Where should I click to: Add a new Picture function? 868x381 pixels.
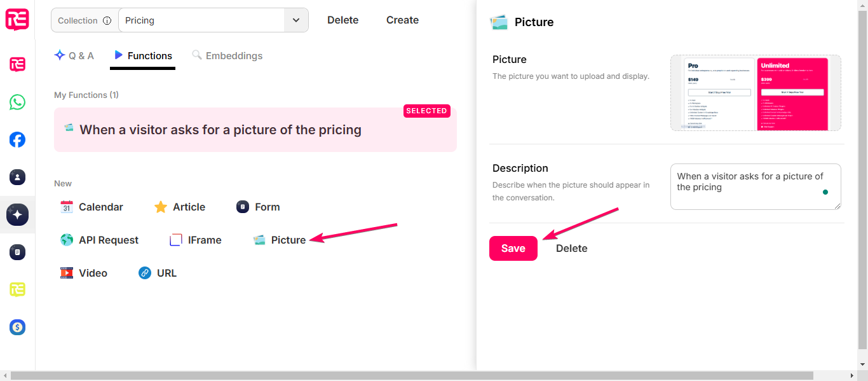(x=280, y=240)
